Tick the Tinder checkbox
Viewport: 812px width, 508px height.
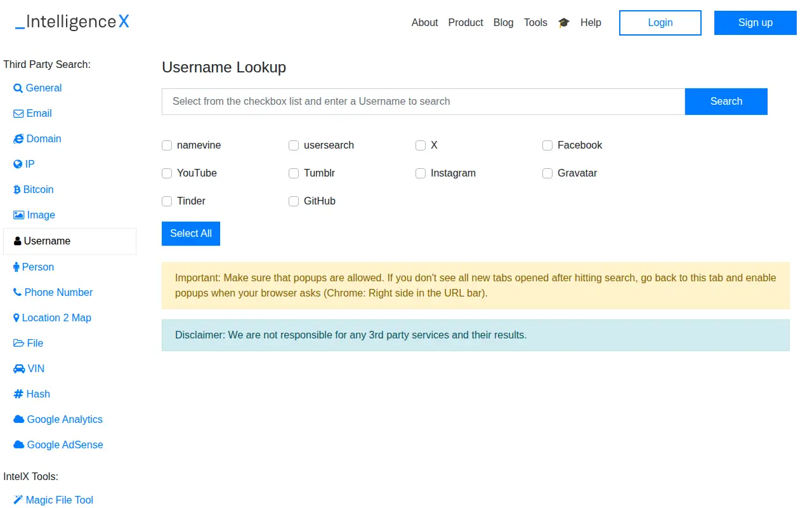point(167,201)
